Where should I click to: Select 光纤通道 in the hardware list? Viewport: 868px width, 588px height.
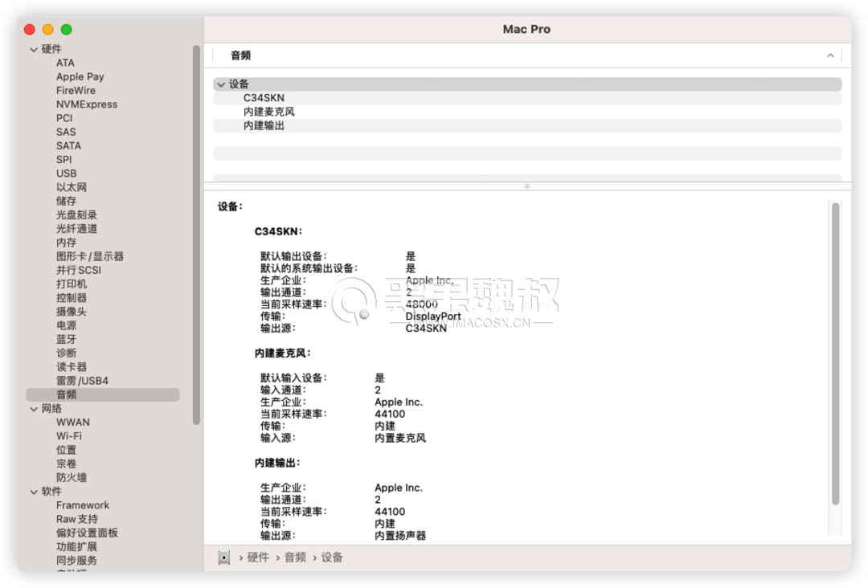[x=76, y=229]
